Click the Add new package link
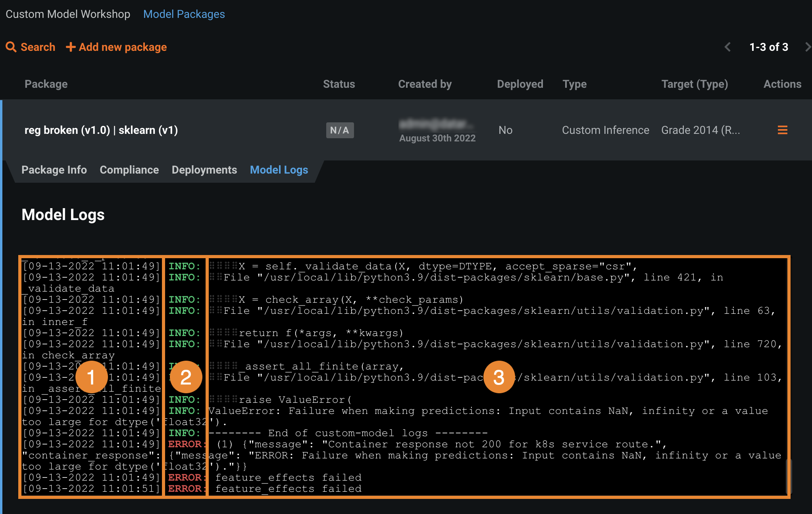This screenshot has width=812, height=514. tap(123, 47)
